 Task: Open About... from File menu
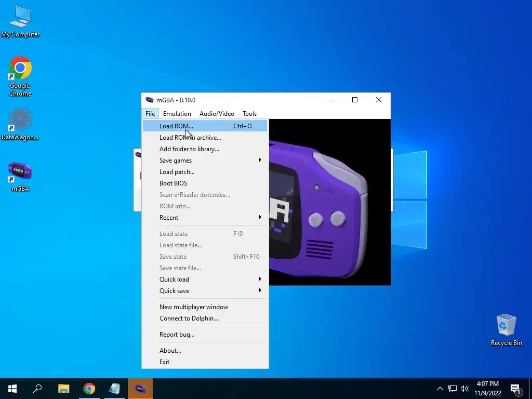(x=205, y=351)
